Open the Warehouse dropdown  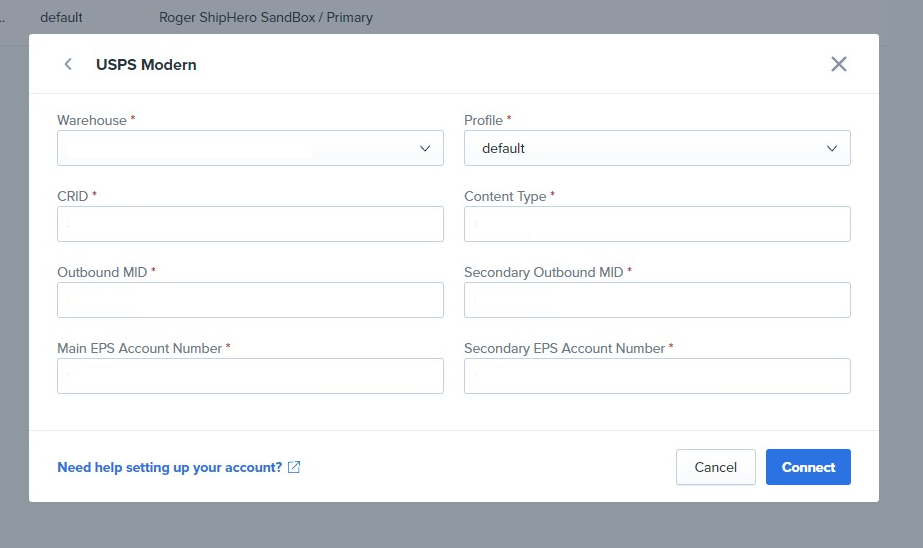(250, 148)
